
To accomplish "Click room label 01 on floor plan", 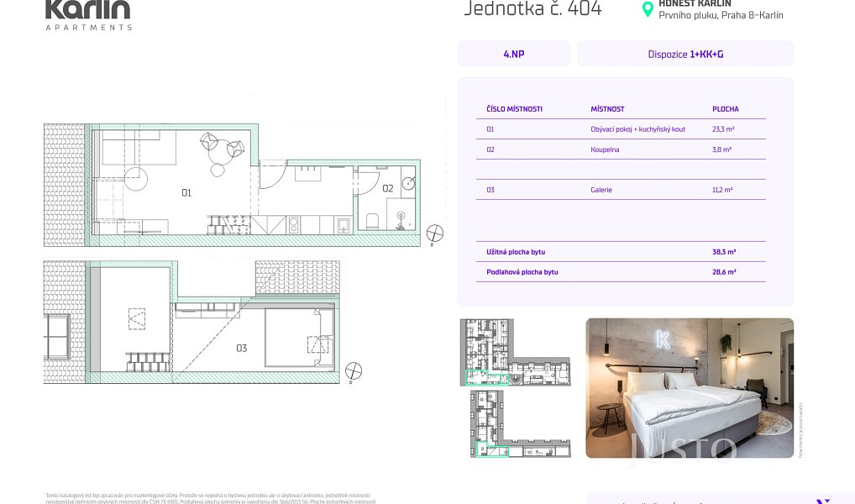I will [186, 192].
